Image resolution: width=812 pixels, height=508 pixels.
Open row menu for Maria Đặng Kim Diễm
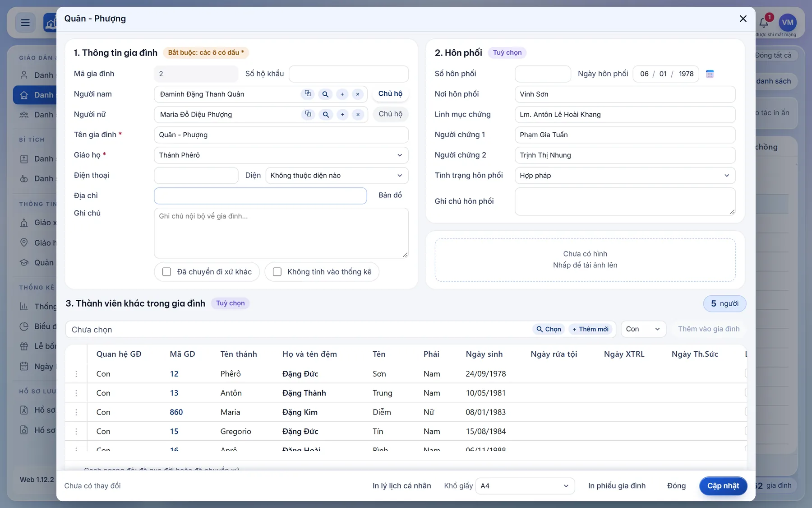76,412
